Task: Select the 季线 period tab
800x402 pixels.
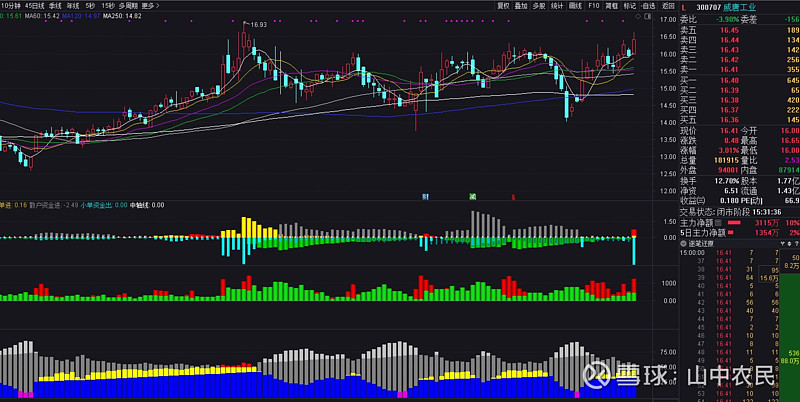Action: click(x=55, y=6)
